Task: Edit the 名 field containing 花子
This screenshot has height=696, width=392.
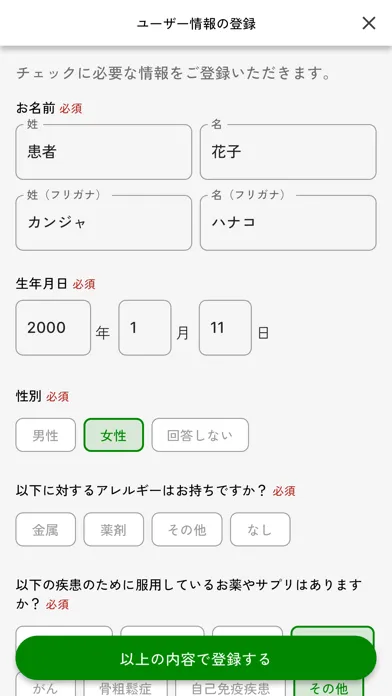Action: [x=288, y=152]
